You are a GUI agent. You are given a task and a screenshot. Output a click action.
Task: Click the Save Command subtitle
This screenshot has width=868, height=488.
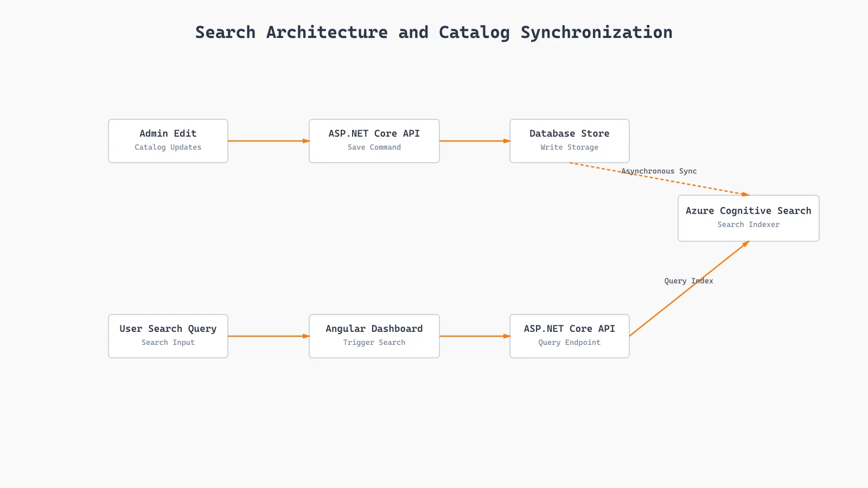(x=374, y=147)
